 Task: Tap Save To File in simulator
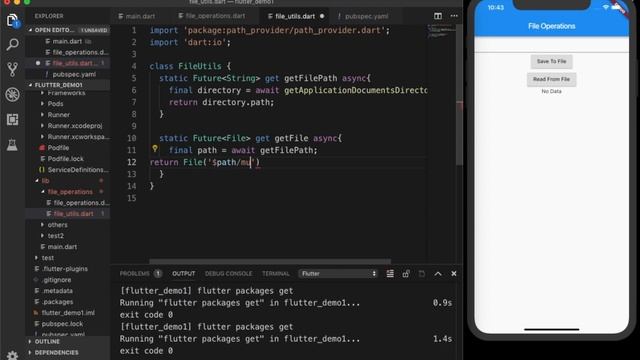(551, 62)
